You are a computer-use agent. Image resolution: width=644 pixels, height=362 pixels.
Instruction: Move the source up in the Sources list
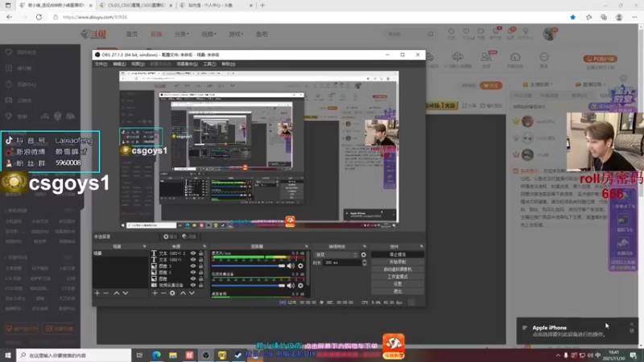pyautogui.click(x=184, y=293)
